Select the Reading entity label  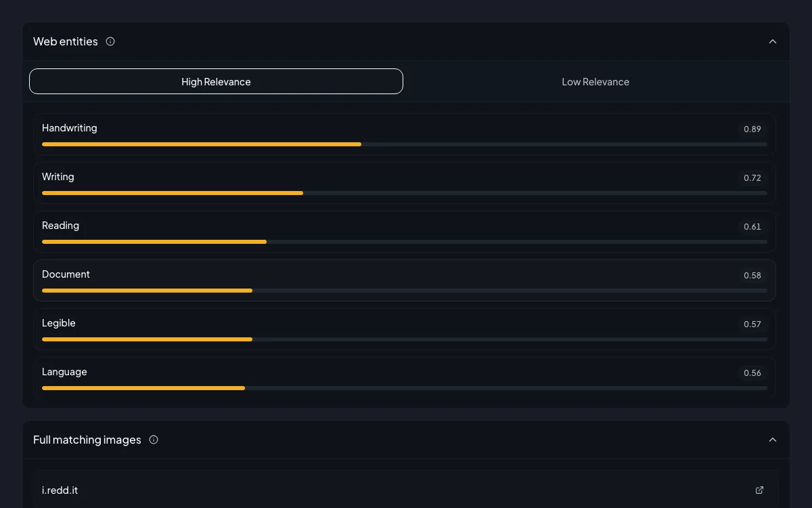(x=60, y=226)
